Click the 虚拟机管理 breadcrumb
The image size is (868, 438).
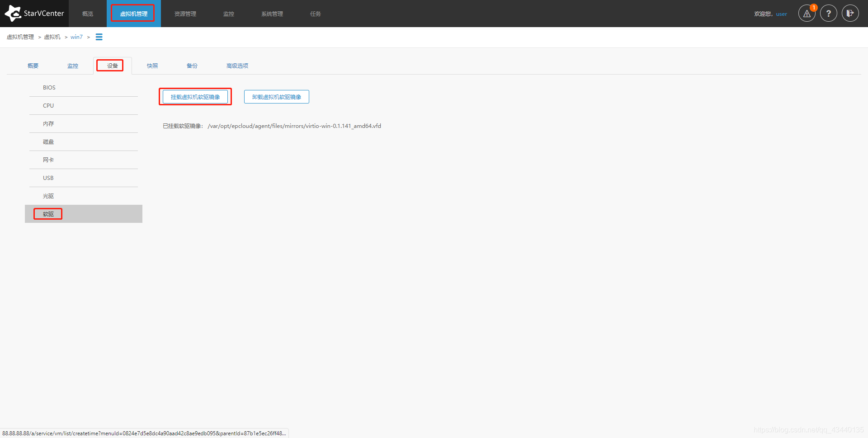tap(20, 37)
